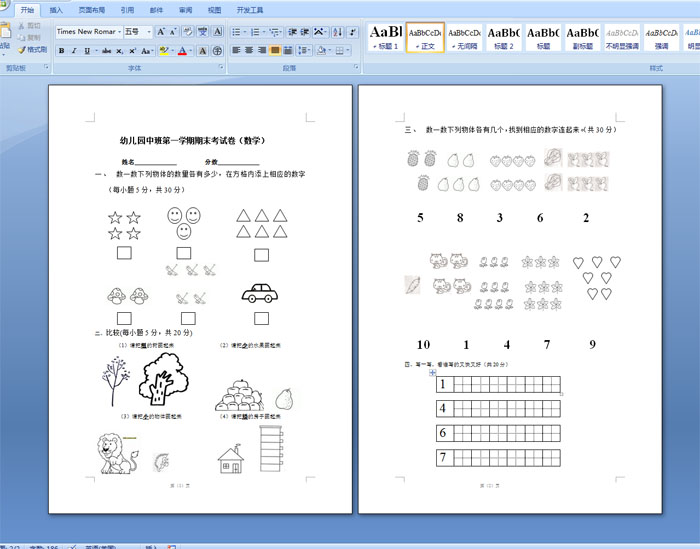This screenshot has width=700, height=549.
Task: Click the Sort A-Z icon
Action: click(338, 32)
